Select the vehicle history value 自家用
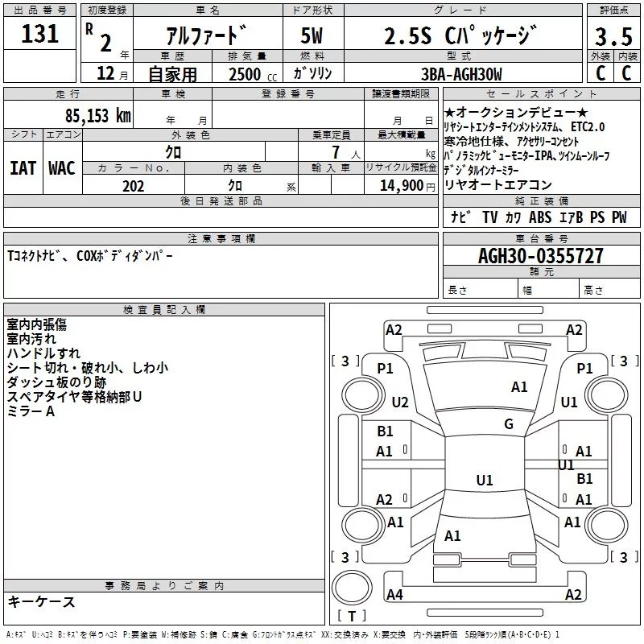This screenshot has height=644, width=644. click(x=172, y=74)
